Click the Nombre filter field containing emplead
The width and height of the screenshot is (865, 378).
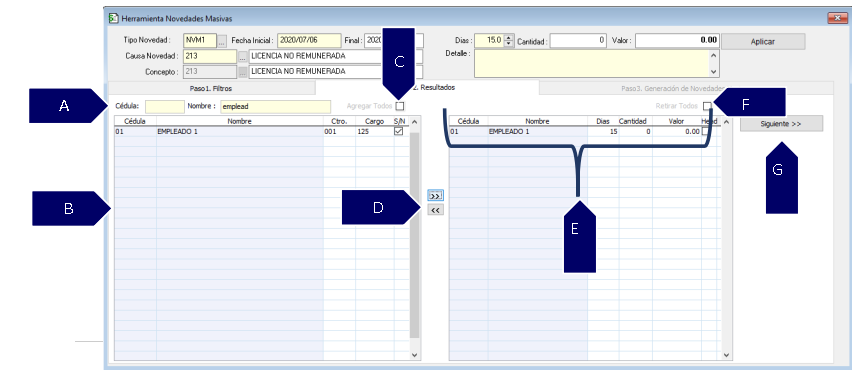click(x=275, y=106)
